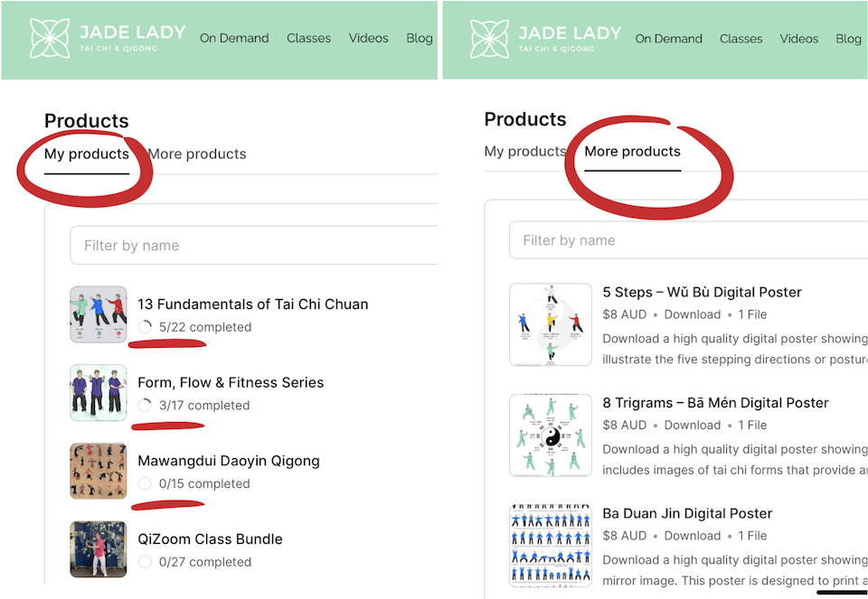868x599 pixels.
Task: Go to Classes on the More products page
Action: point(741,39)
